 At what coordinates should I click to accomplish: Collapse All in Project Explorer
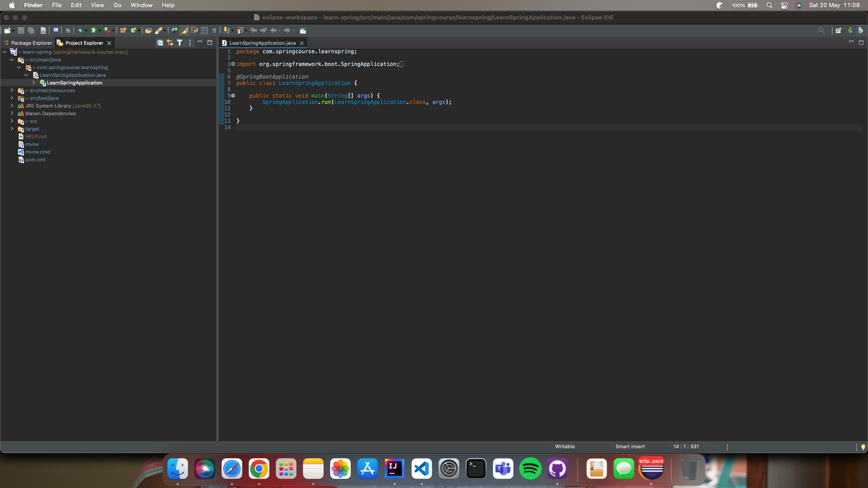coord(160,42)
